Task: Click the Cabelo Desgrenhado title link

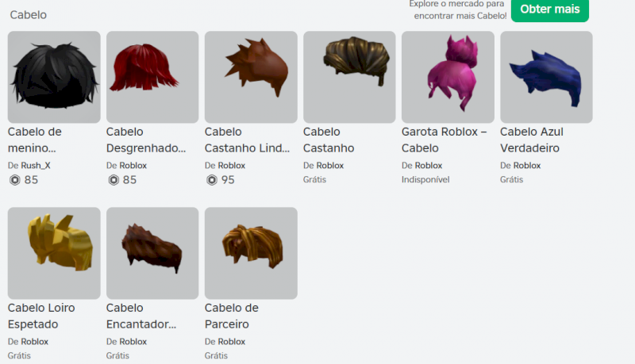Action: point(146,140)
